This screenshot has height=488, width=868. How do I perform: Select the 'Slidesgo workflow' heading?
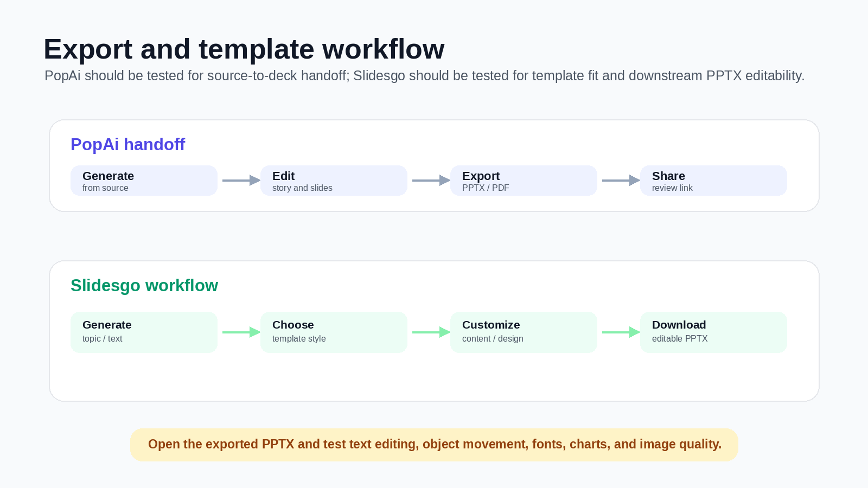tap(144, 285)
